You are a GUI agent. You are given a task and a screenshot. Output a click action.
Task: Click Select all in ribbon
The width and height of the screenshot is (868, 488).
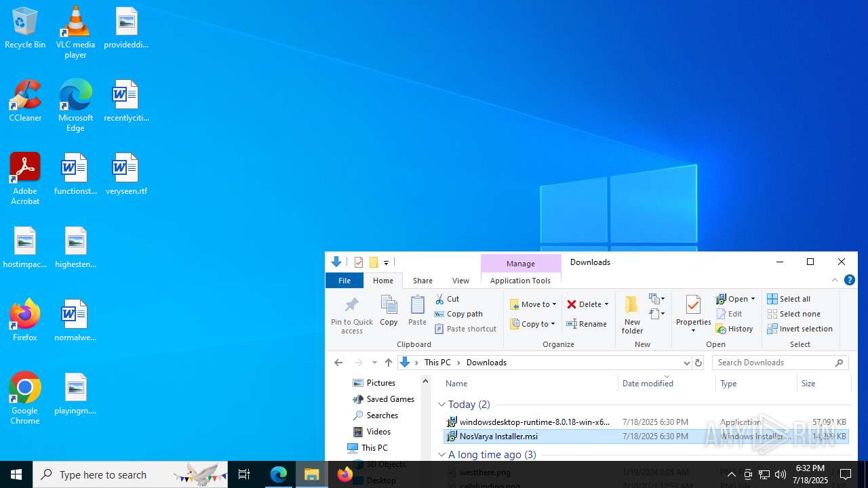pos(789,299)
